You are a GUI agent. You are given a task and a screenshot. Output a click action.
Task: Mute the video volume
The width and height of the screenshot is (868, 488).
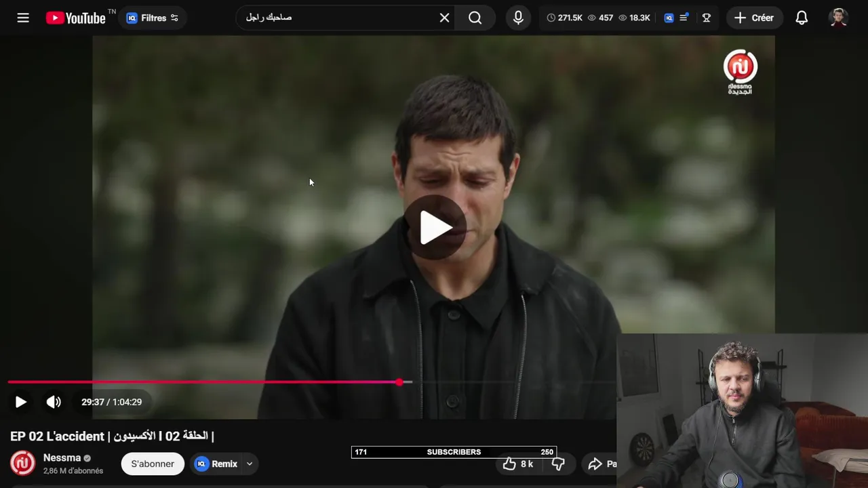click(54, 402)
